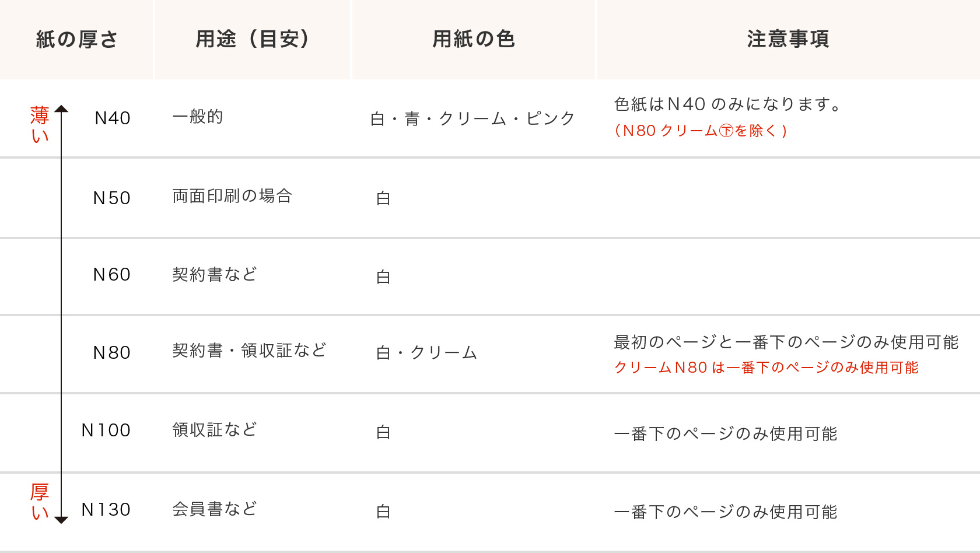Click the N100 thickness label
This screenshot has width=980, height=553.
(106, 430)
